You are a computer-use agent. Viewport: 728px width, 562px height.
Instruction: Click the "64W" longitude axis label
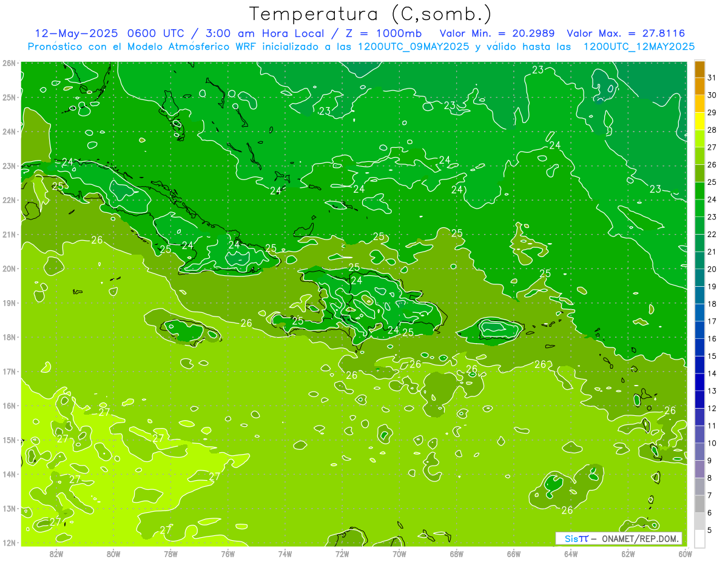pos(570,554)
